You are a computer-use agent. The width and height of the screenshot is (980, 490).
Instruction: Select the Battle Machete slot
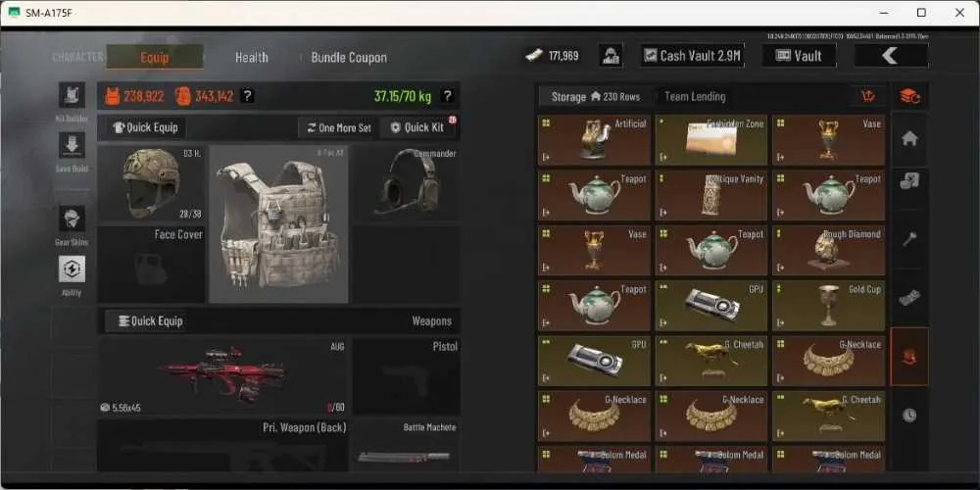(x=407, y=445)
